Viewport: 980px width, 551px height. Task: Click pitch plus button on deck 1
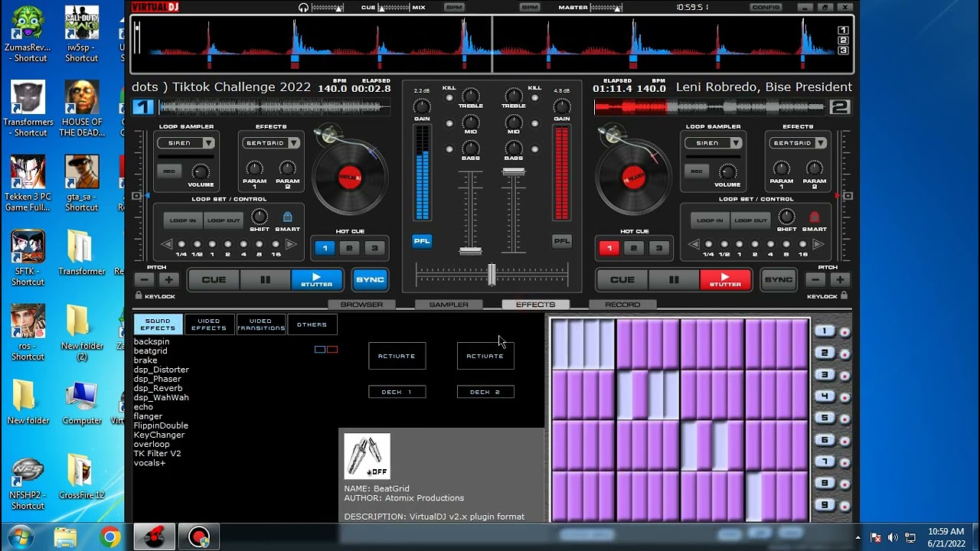coord(169,280)
